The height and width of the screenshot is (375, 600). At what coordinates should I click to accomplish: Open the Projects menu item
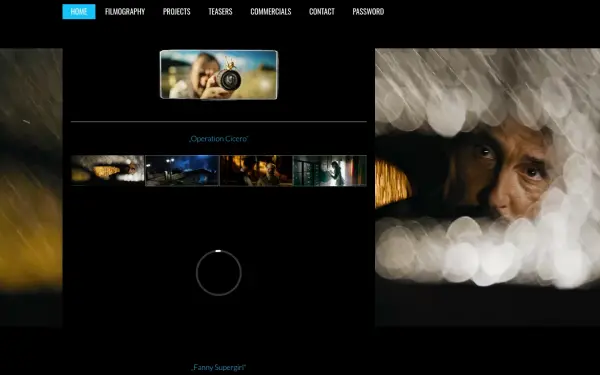click(176, 11)
